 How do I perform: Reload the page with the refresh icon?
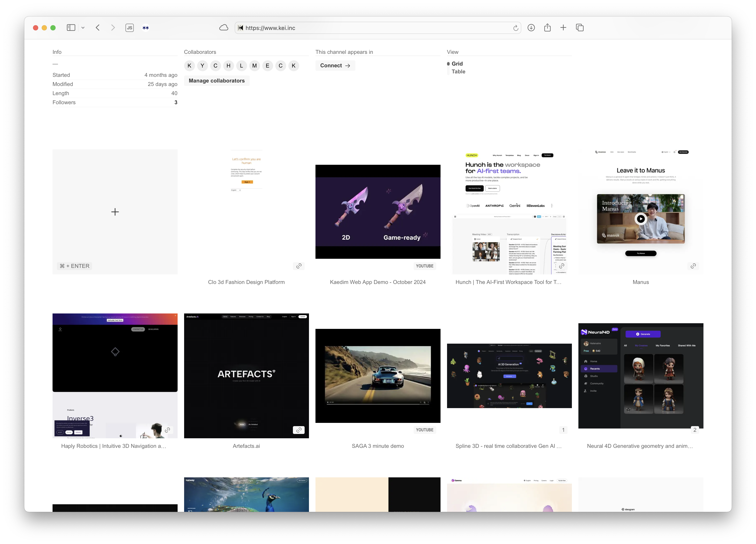515,28
